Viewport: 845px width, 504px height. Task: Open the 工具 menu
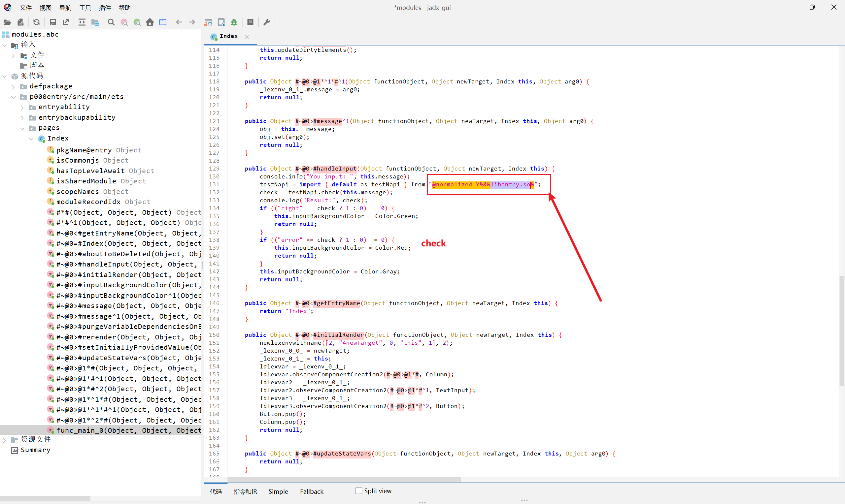click(85, 8)
